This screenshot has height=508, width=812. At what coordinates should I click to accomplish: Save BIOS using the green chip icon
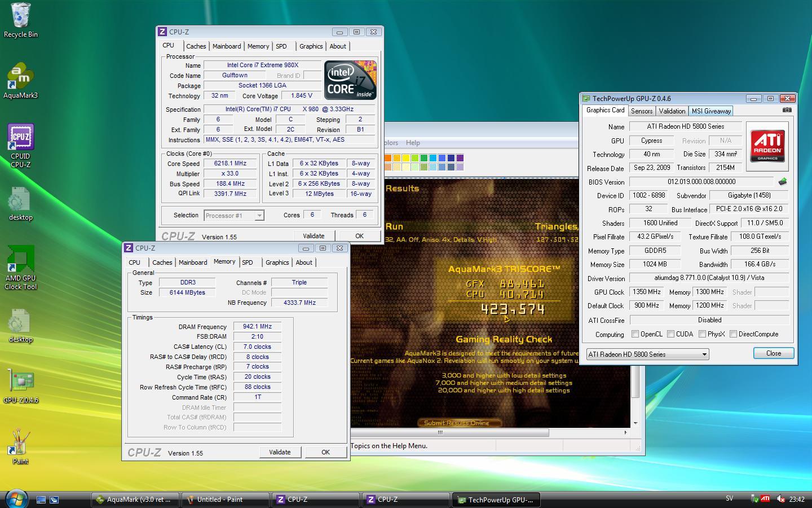pos(783,182)
